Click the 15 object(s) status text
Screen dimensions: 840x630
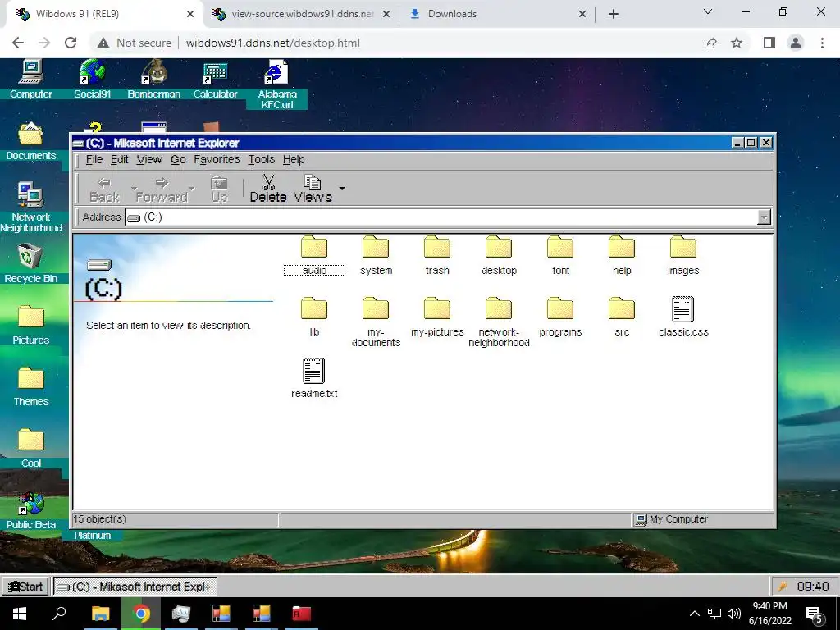coord(99,519)
